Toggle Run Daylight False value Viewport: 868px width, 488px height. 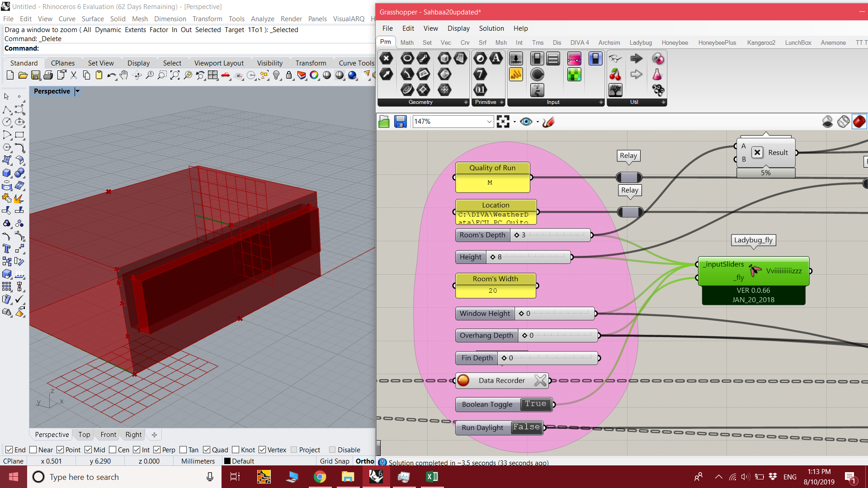pyautogui.click(x=527, y=427)
